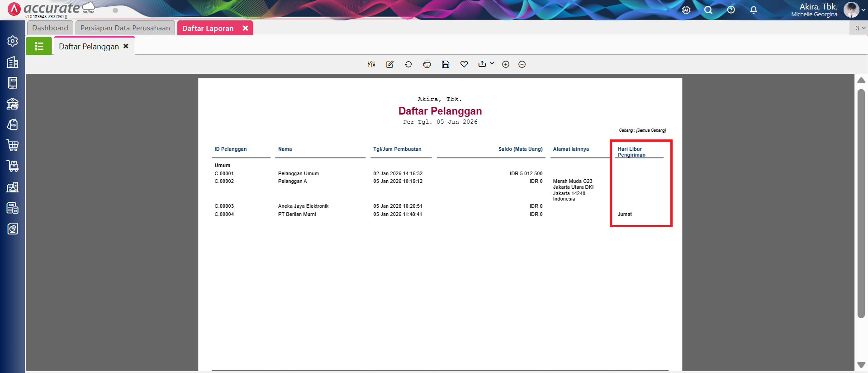This screenshot has height=373, width=868.
Task: Save the report using floppy icon
Action: (446, 64)
